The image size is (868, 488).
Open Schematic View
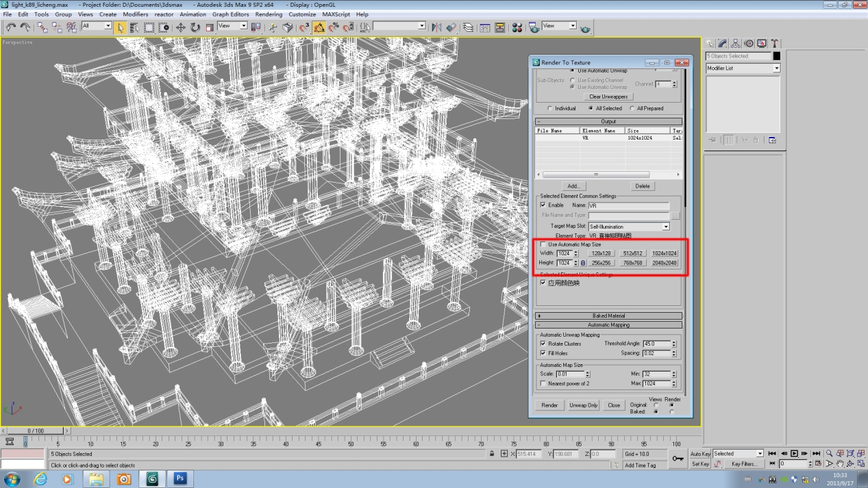[500, 27]
